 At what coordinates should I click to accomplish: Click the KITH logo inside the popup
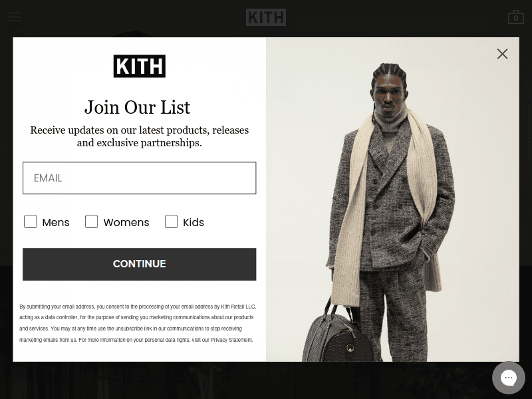[140, 66]
